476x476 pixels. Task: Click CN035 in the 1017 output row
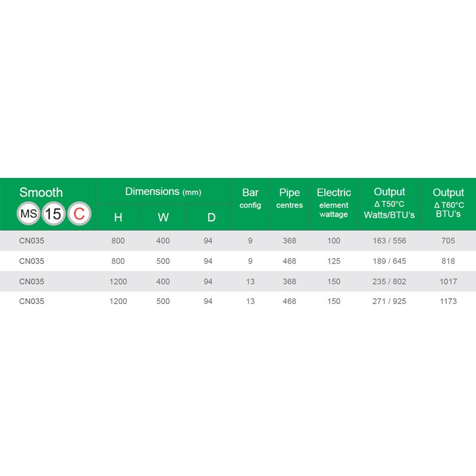[32, 281]
